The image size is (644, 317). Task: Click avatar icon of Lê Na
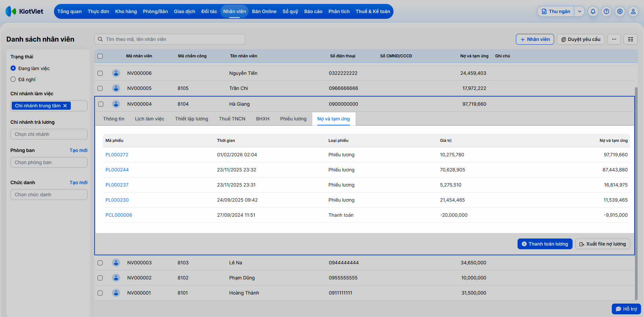116,263
